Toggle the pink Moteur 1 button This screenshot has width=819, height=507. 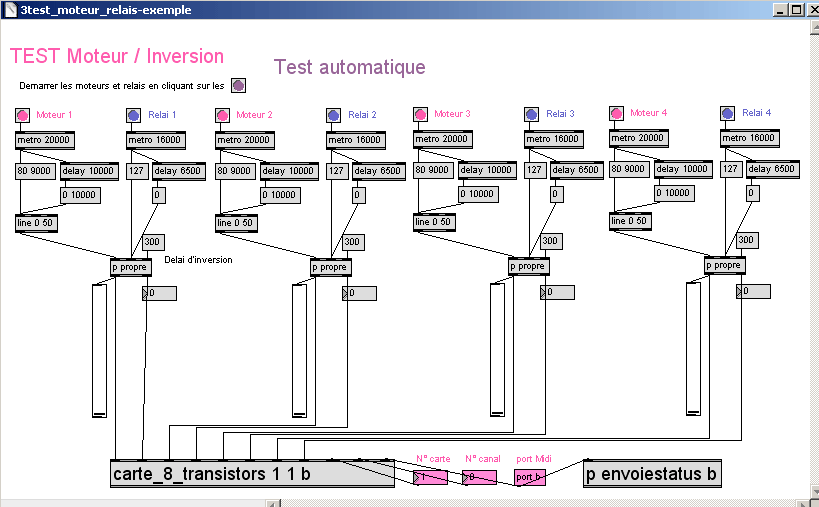(22, 116)
